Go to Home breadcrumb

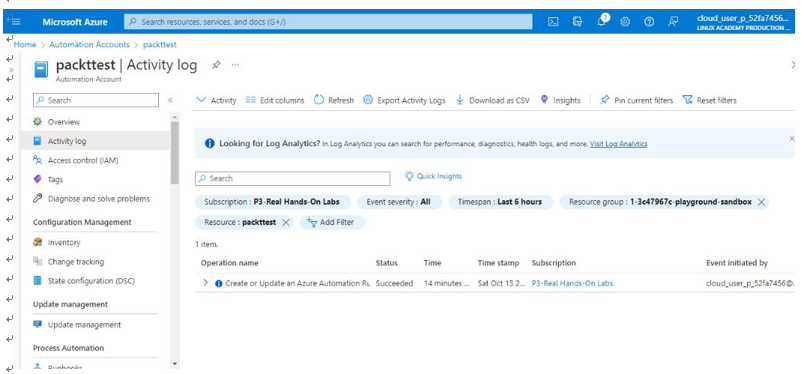click(x=25, y=45)
